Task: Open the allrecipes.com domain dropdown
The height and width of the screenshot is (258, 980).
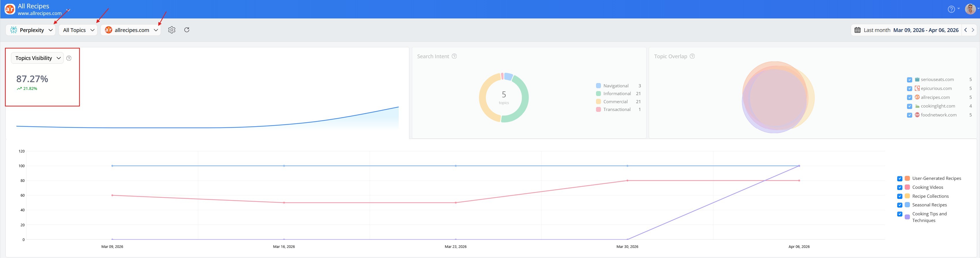Action: tap(131, 30)
